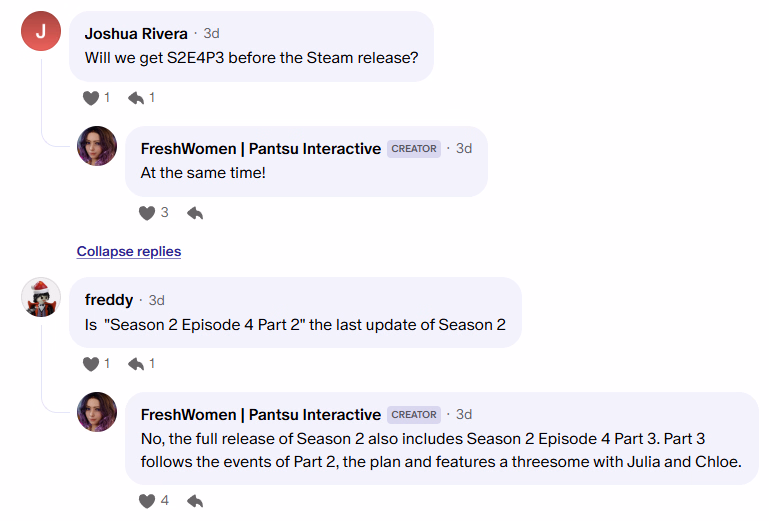The image size is (769, 521).
Task: Click reply arrow under freddy's comment
Action: click(136, 364)
